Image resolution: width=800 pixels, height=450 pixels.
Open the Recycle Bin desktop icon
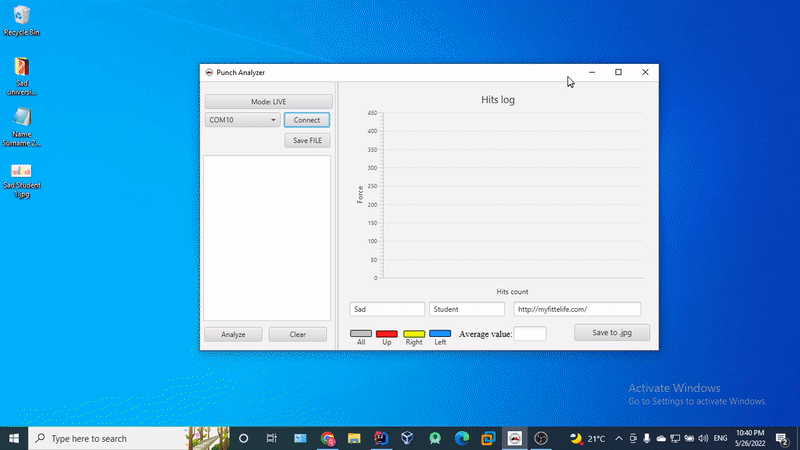(x=21, y=21)
